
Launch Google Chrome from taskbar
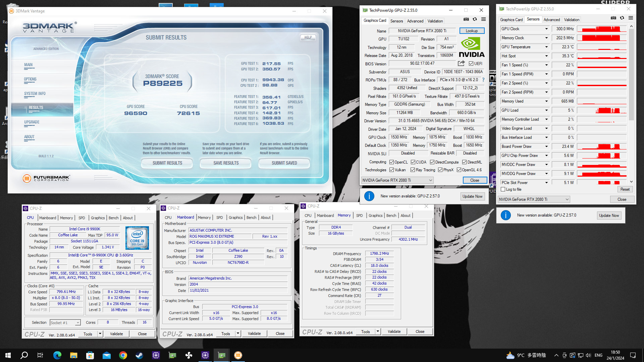[x=123, y=355]
